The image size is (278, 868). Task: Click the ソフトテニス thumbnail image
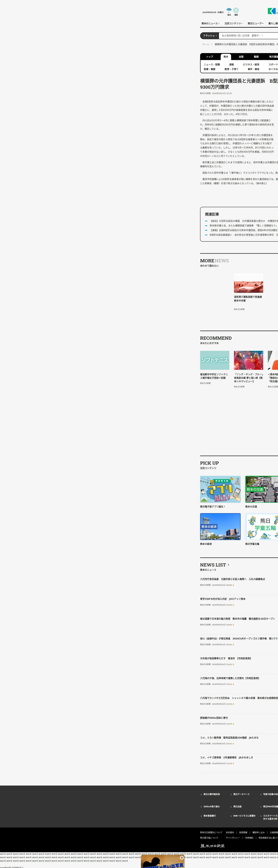(215, 360)
